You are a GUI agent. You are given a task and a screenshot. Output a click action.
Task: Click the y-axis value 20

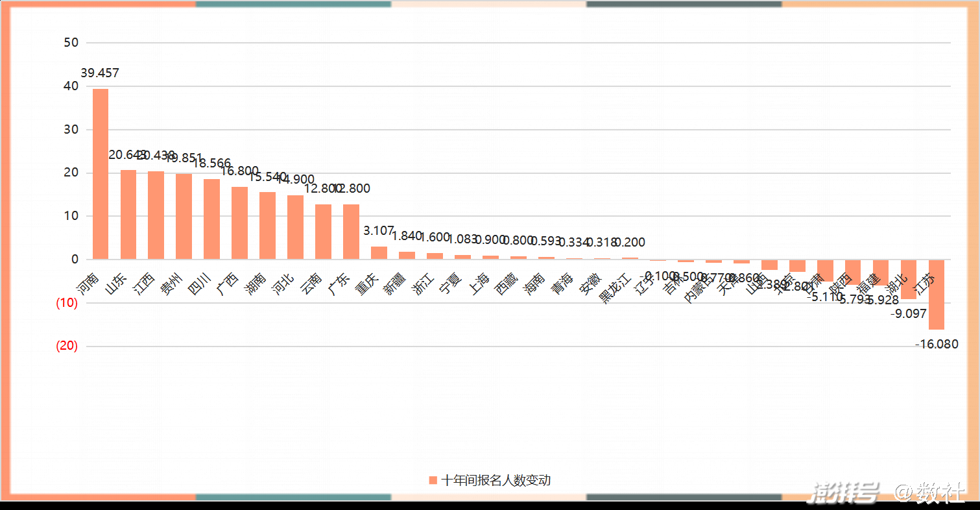[71, 173]
